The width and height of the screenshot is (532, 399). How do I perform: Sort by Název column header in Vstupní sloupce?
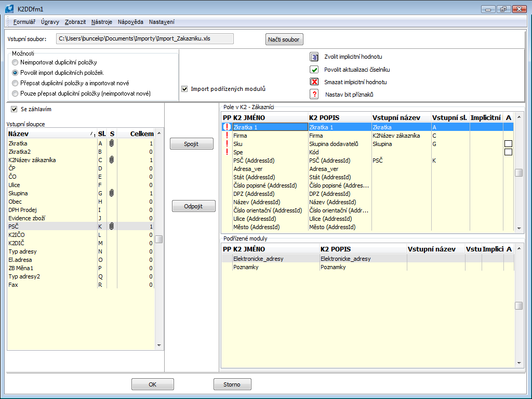tap(52, 134)
